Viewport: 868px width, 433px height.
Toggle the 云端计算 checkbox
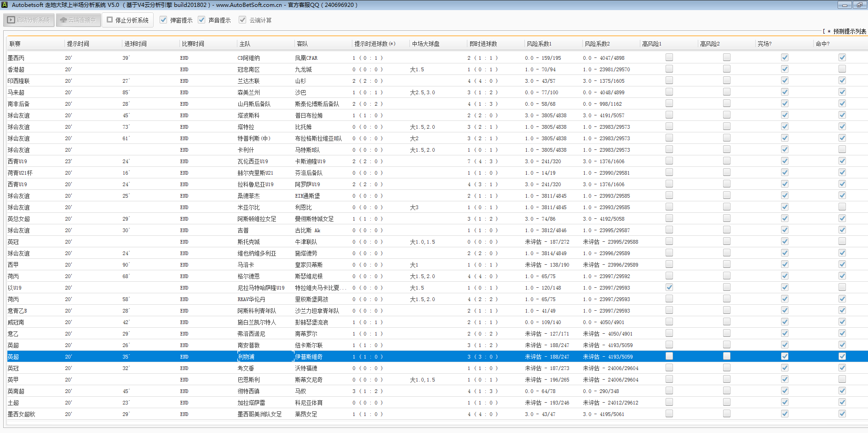pyautogui.click(x=242, y=20)
